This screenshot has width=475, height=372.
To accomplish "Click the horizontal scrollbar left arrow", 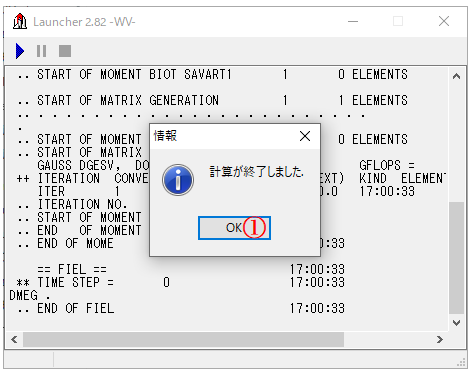I will coord(14,339).
